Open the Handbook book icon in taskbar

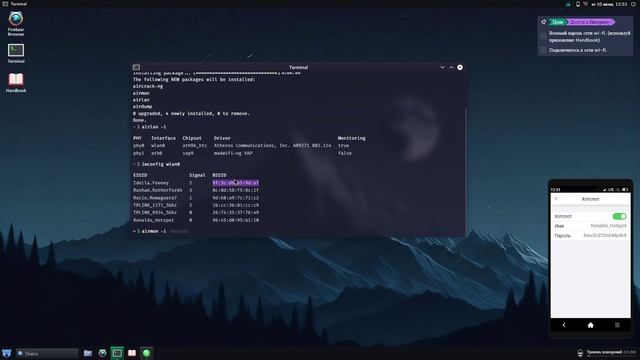coord(132,353)
